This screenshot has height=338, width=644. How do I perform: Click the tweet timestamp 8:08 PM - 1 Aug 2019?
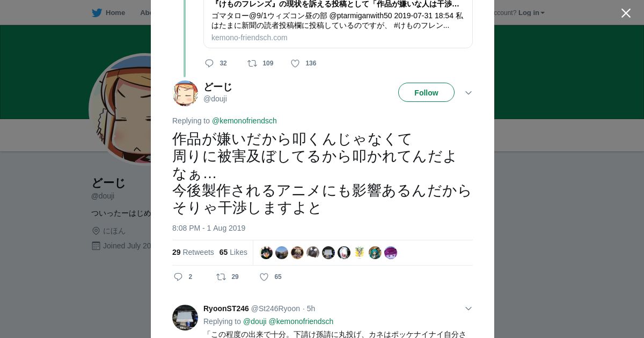pyautogui.click(x=209, y=228)
